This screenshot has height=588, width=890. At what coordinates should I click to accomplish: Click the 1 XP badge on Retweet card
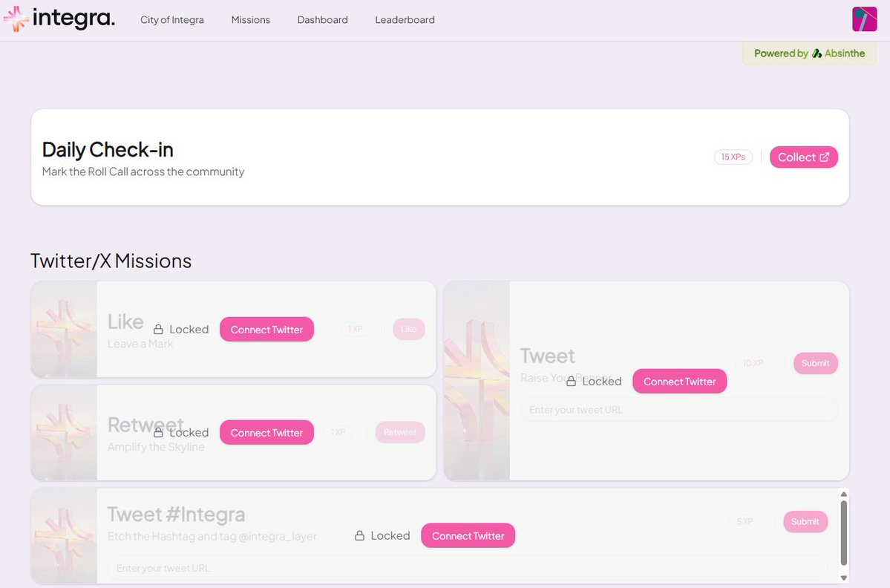click(x=338, y=433)
